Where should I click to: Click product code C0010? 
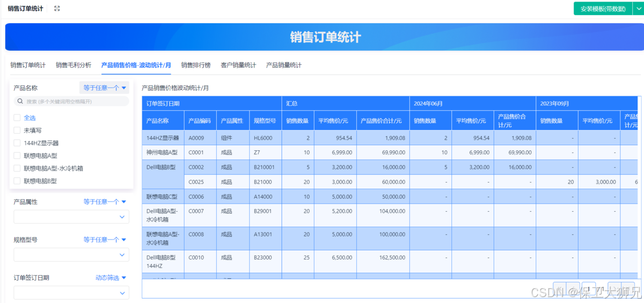(201, 262)
